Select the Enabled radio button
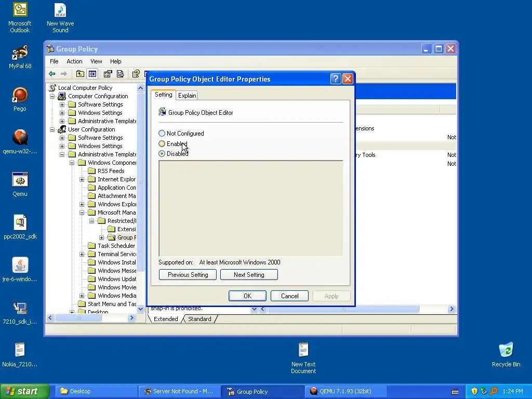Screen dimensions: 532x399 coord(162,143)
